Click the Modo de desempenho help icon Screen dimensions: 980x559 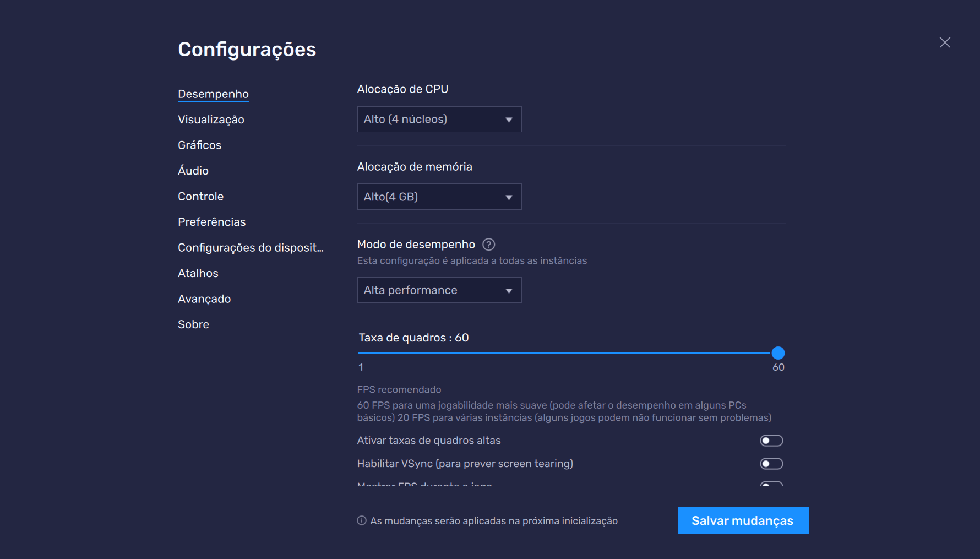tap(488, 245)
